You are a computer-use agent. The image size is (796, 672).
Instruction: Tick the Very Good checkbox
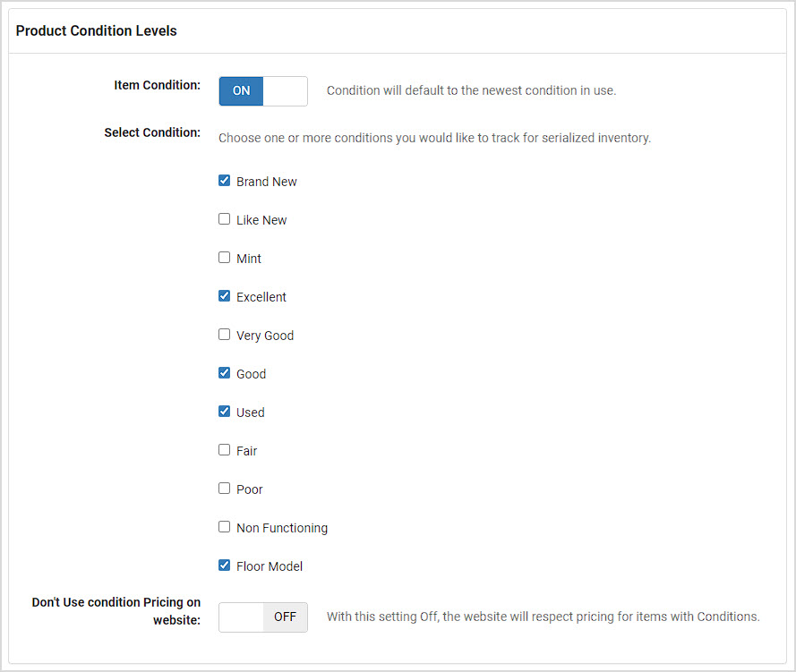pyautogui.click(x=225, y=335)
